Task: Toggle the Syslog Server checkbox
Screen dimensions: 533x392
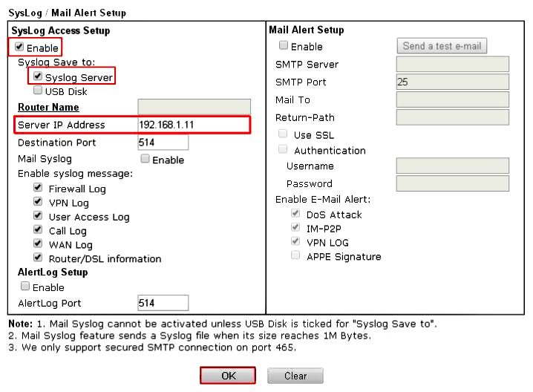Action: coord(38,76)
